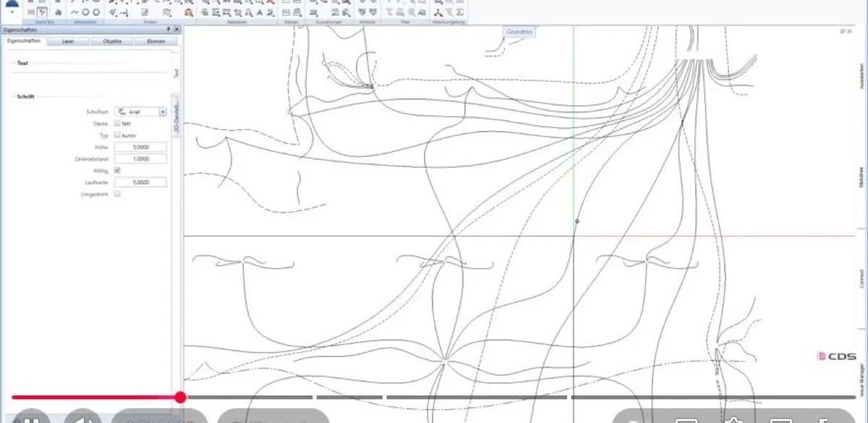This screenshot has height=423, width=868.
Task: Switch to the Objekte tab
Action: pyautogui.click(x=112, y=41)
